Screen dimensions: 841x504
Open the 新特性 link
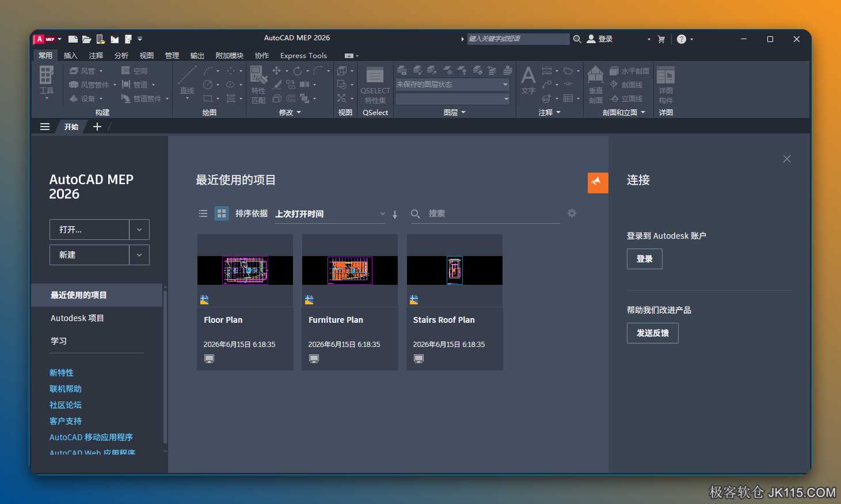tap(62, 373)
